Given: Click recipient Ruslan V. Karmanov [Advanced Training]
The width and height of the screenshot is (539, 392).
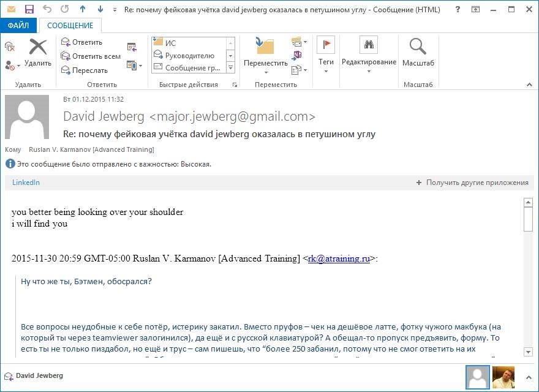Looking at the screenshot, I should (x=91, y=149).
